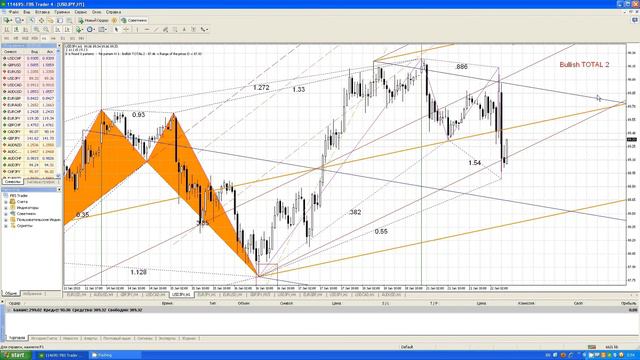Screen dimensions: 640x360
Task: Switch chart to candlestick mode
Action: coord(16,29)
